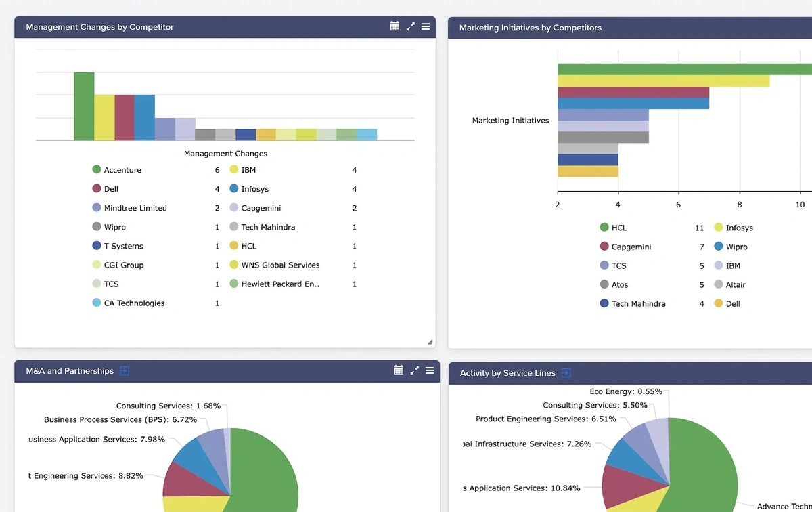Click M&A and Partnerships panel title

[70, 371]
